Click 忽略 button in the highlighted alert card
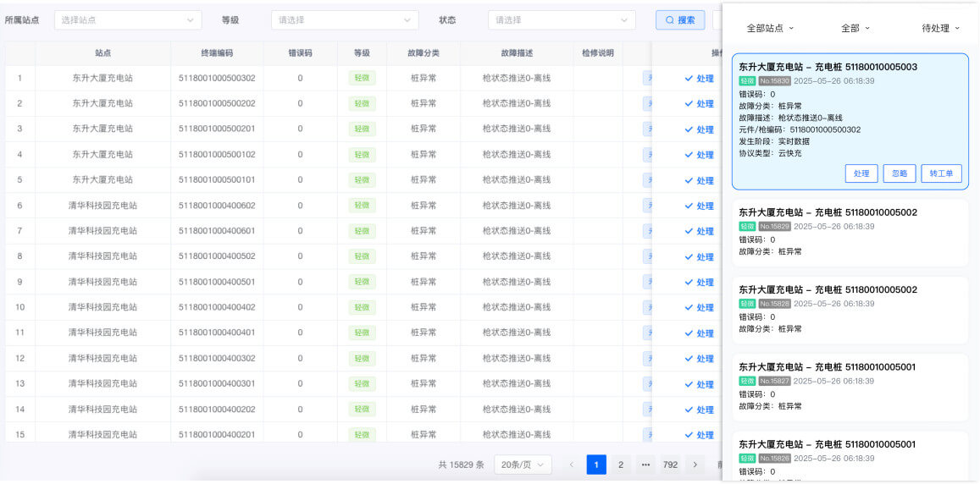This screenshot has height=484, width=980. [900, 173]
